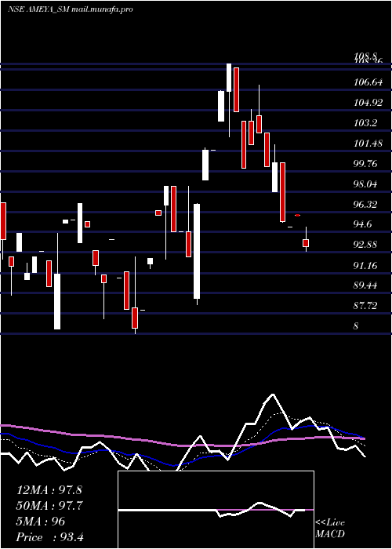Select the 87.72 price axis label

click(x=366, y=306)
